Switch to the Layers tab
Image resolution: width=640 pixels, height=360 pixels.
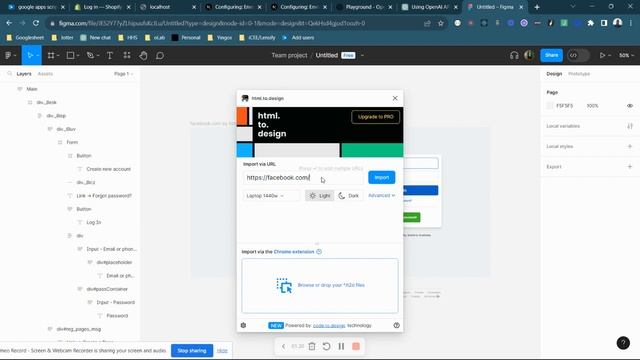[x=24, y=74]
